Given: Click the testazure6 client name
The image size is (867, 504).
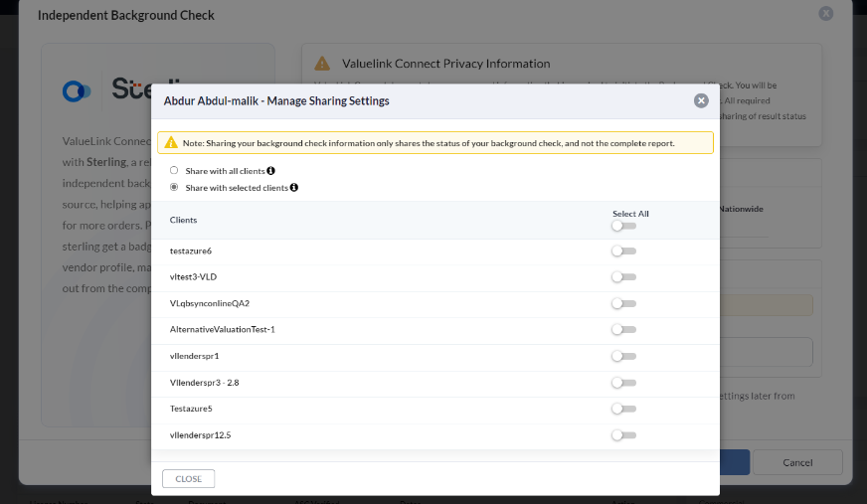Looking at the screenshot, I should click(191, 251).
